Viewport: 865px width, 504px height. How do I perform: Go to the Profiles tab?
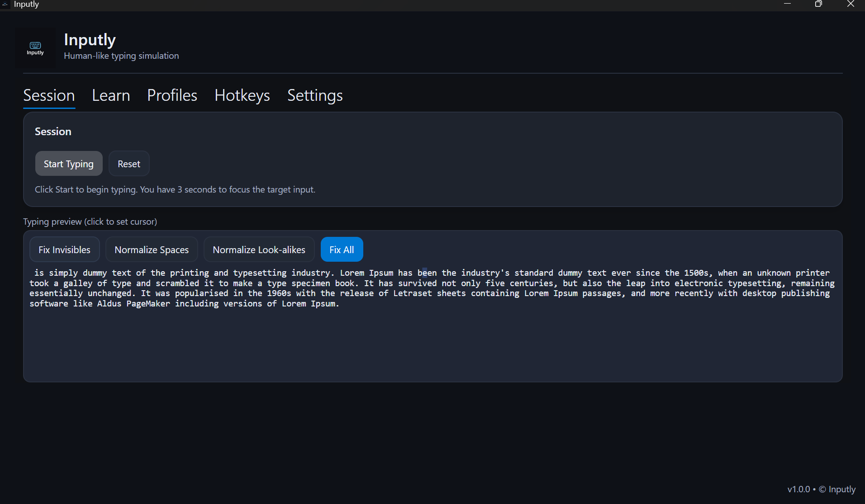click(x=172, y=95)
